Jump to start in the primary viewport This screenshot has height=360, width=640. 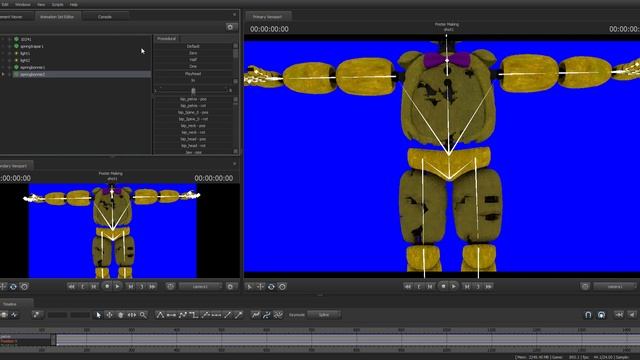point(407,287)
